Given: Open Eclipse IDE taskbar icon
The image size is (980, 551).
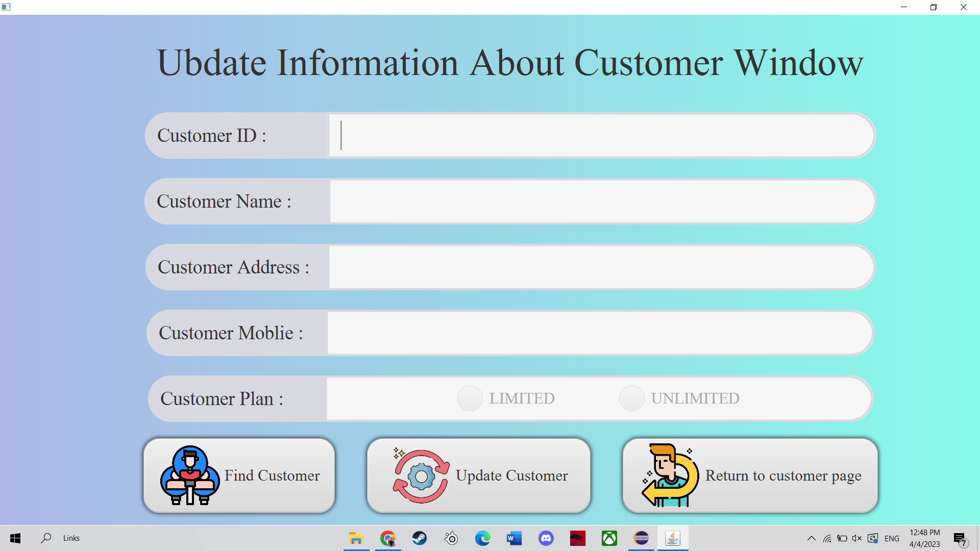Looking at the screenshot, I should (x=641, y=538).
